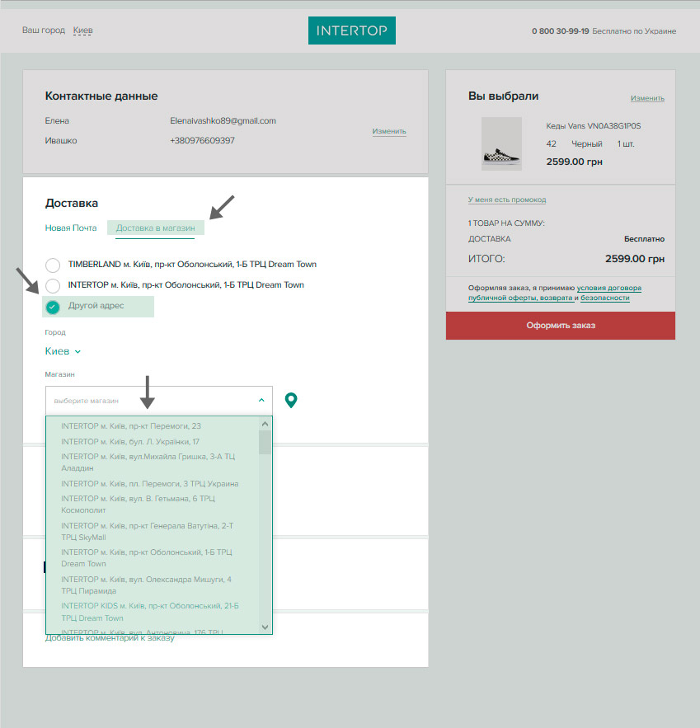Image resolution: width=700 pixels, height=728 pixels.
Task: Switch to the Новая Почта delivery tab
Action: pos(71,228)
